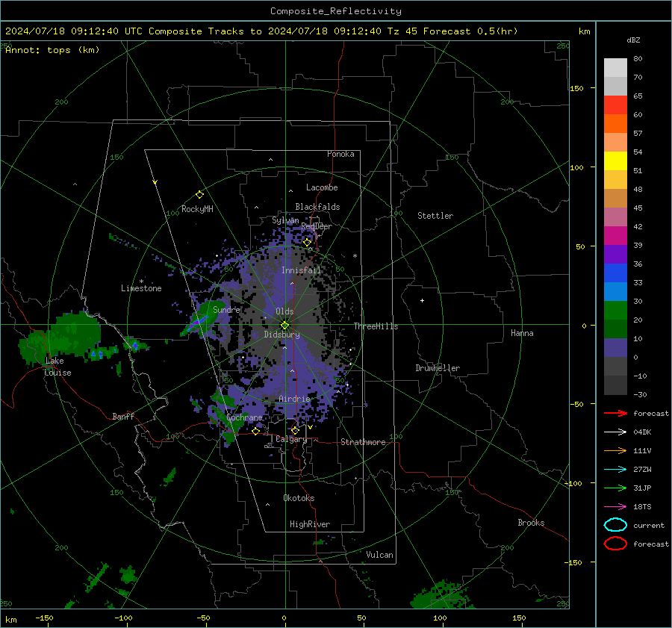Click the 80 dBZ light gray swatch
Image resolution: width=672 pixels, height=628 pixels.
(x=615, y=67)
